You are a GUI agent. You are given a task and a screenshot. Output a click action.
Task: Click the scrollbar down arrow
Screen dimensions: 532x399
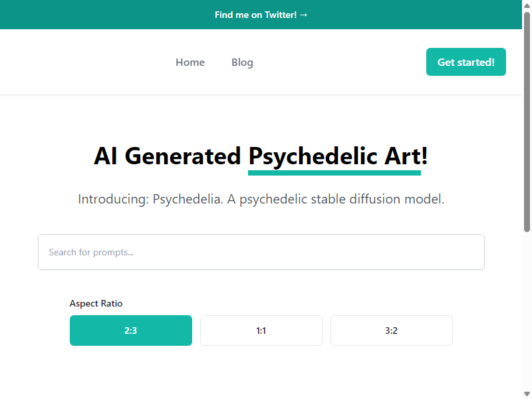coord(527,394)
